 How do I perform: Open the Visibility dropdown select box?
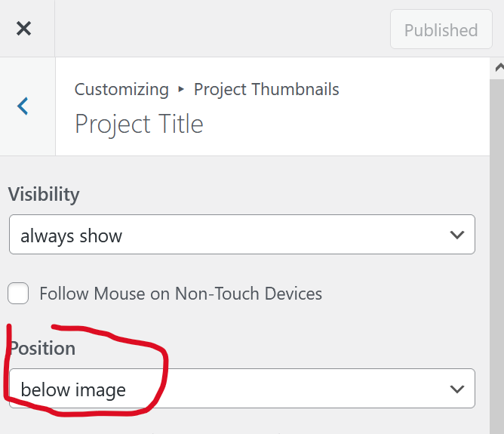(x=241, y=235)
